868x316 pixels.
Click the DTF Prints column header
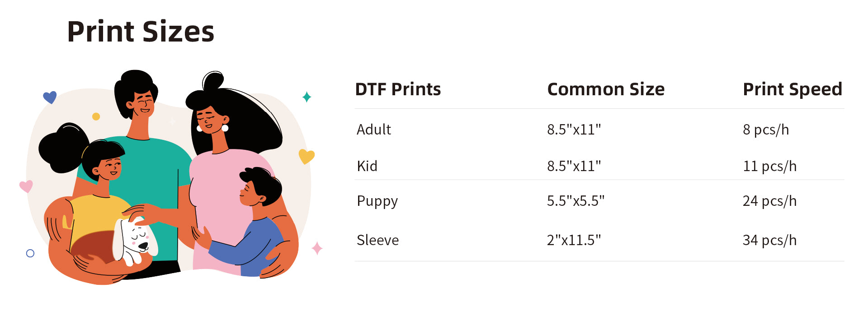[398, 89]
